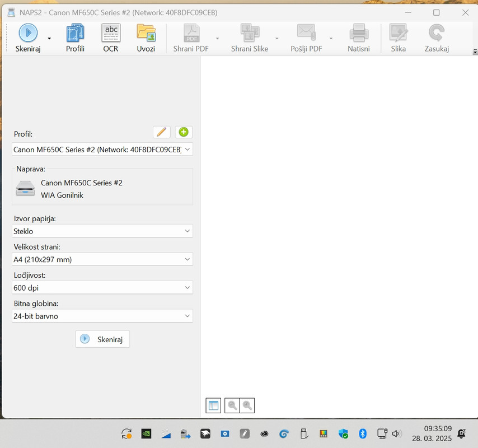Minimize the NAPS2 window
478x448 pixels.
coord(408,12)
